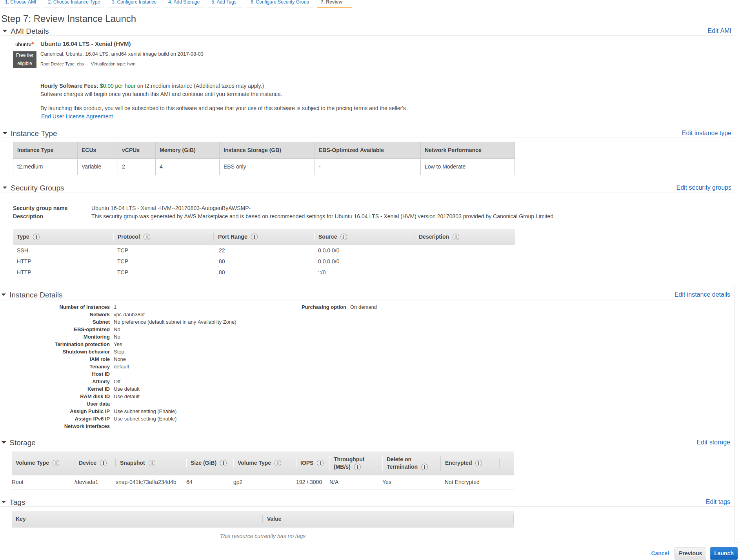Click the 192 / 3000 IOPS value

click(309, 482)
